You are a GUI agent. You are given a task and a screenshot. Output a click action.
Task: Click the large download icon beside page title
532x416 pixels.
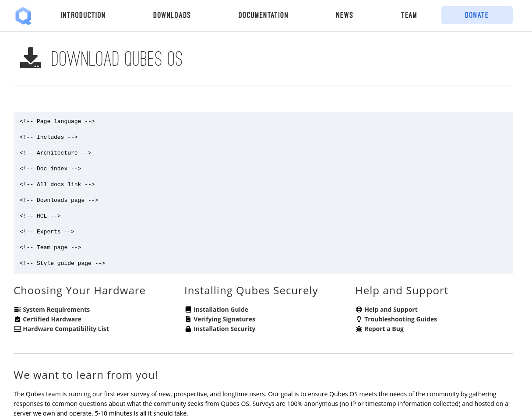point(31,58)
